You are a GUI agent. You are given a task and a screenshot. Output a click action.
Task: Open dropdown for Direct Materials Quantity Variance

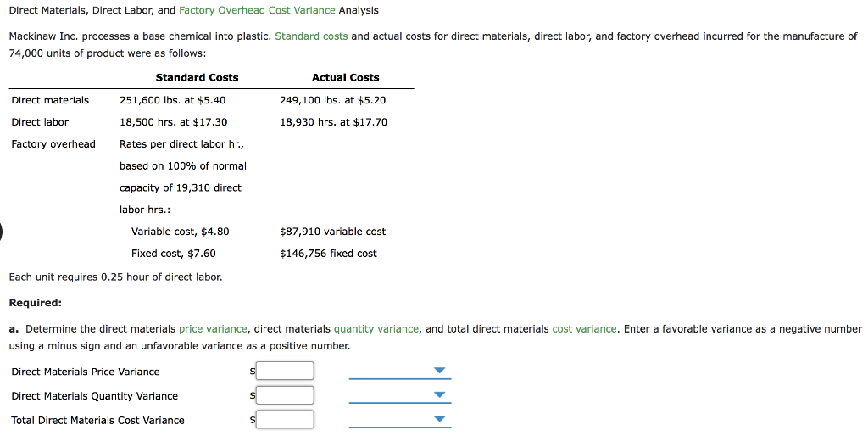pos(400,395)
